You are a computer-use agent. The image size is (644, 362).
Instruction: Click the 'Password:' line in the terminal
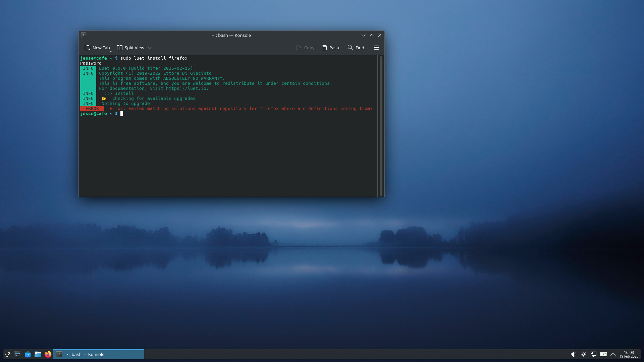92,63
